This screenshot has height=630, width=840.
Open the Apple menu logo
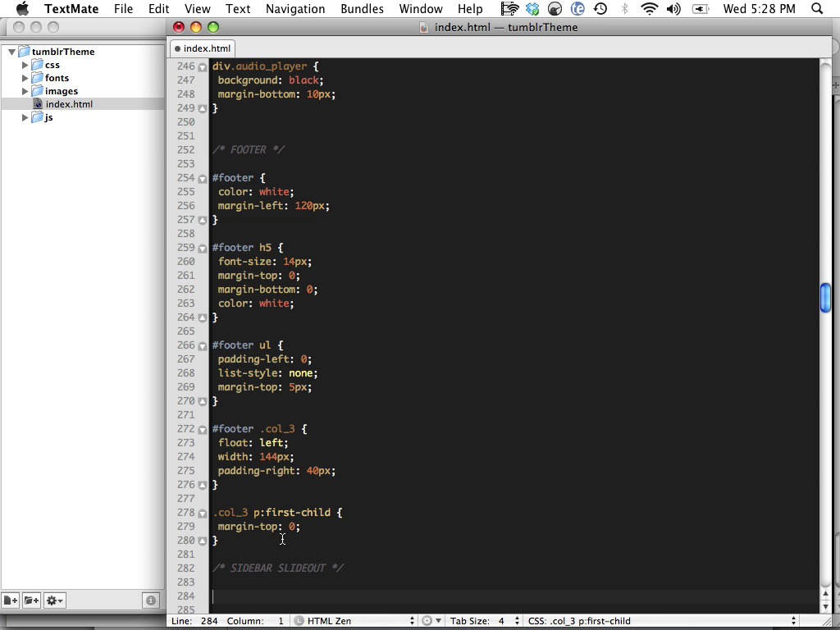pyautogui.click(x=22, y=8)
